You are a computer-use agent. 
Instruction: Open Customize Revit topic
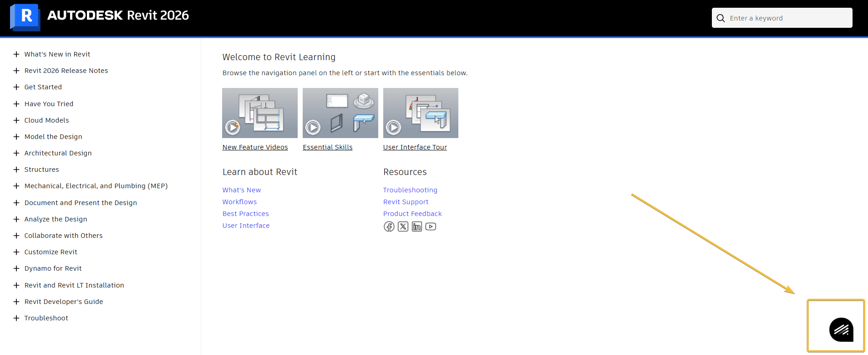click(51, 252)
